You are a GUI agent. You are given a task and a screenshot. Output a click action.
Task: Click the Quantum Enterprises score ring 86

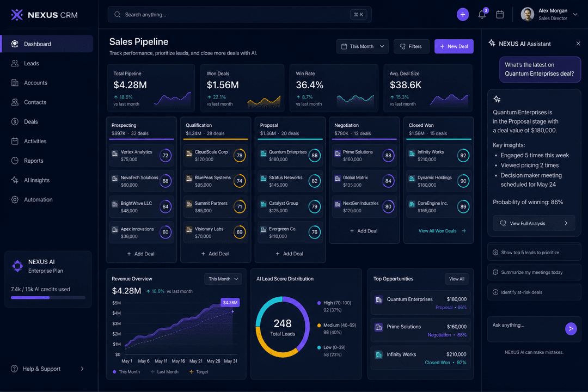[314, 156]
